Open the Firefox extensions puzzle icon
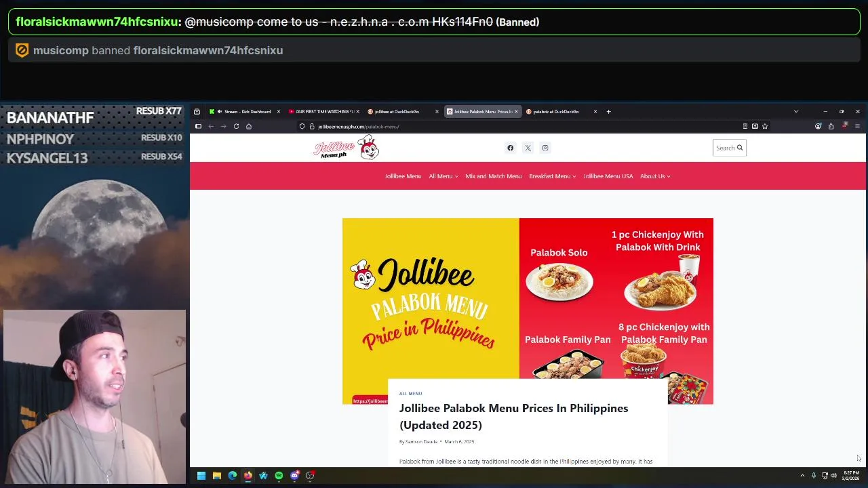Image resolution: width=868 pixels, height=488 pixels. pos(831,126)
